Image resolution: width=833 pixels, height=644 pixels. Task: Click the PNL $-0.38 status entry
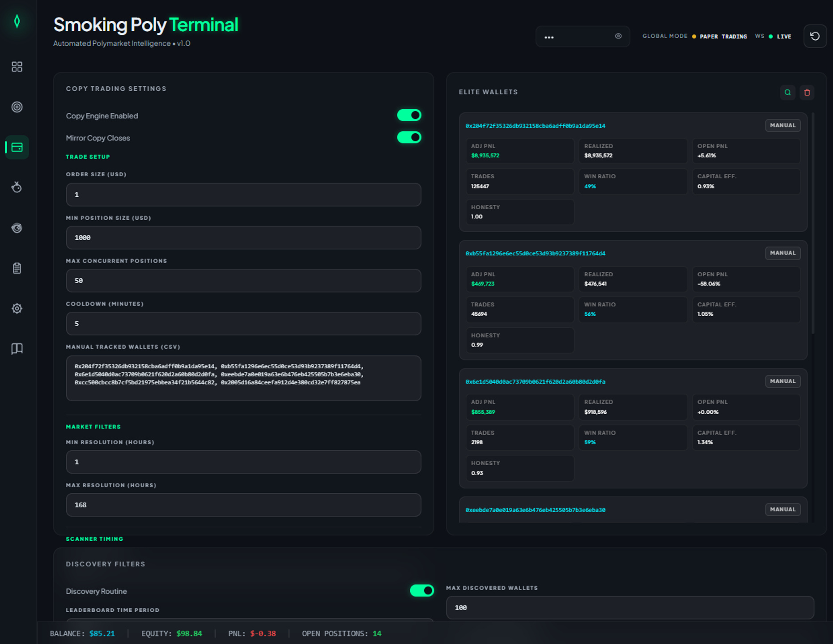[252, 634]
